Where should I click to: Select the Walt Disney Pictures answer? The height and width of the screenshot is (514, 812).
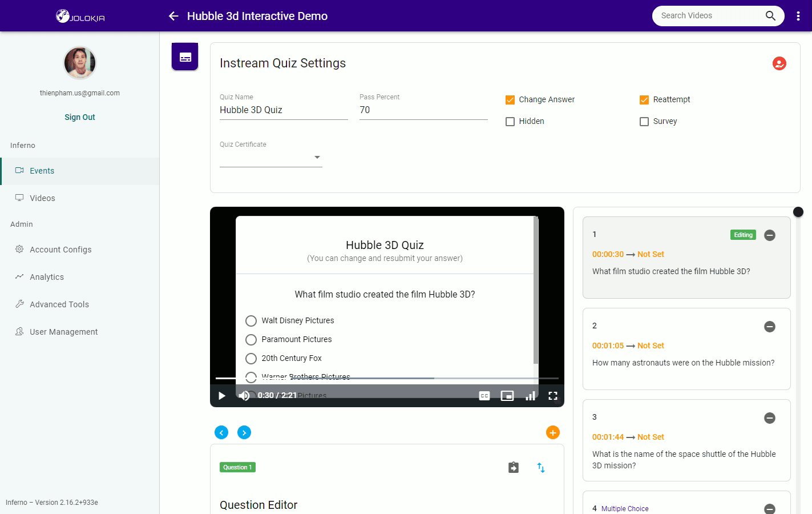(x=251, y=321)
